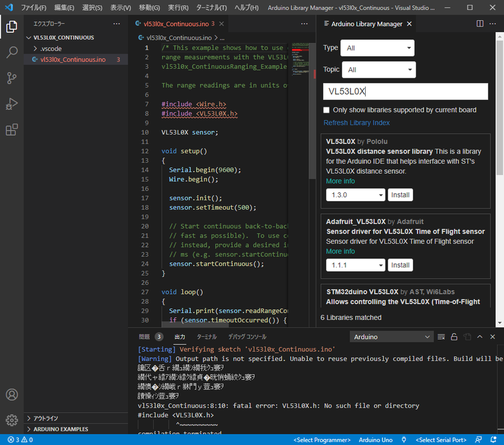
Task: Close the bottom output panel
Action: (493, 337)
